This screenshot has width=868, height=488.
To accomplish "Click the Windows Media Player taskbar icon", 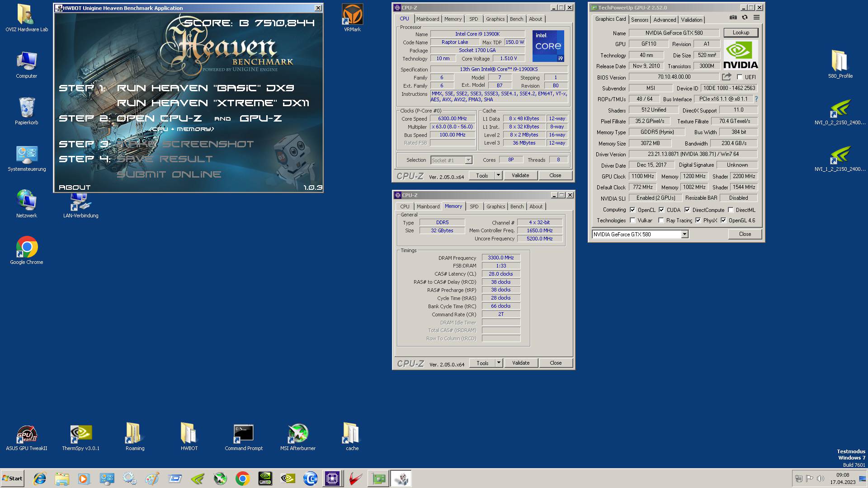I will 83,479.
